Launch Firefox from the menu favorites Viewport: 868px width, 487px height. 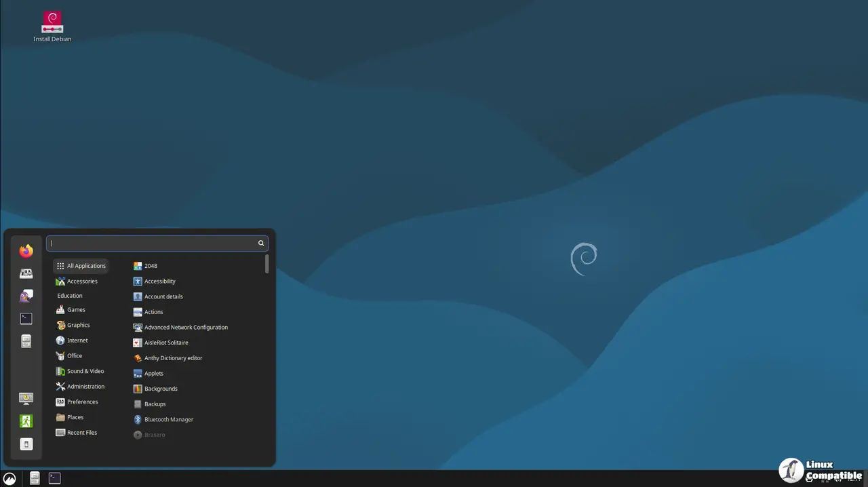(x=26, y=251)
